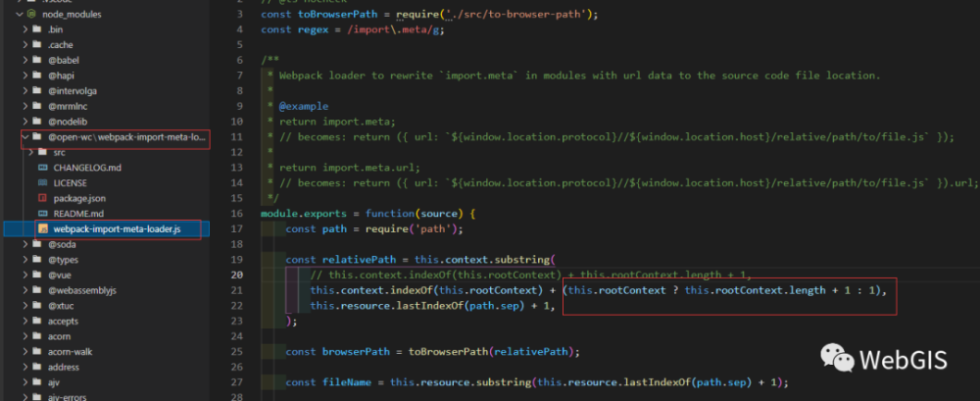Image resolution: width=980 pixels, height=401 pixels.
Task: Click the CHANGELOG.md file icon
Action: point(43,168)
